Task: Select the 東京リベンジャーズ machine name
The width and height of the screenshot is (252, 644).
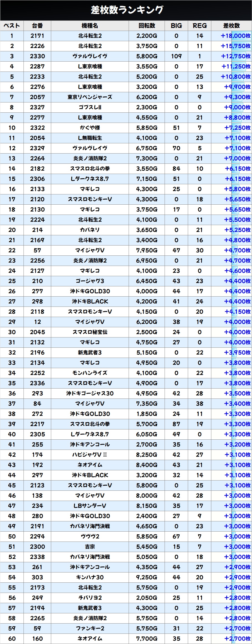Action: (x=90, y=97)
